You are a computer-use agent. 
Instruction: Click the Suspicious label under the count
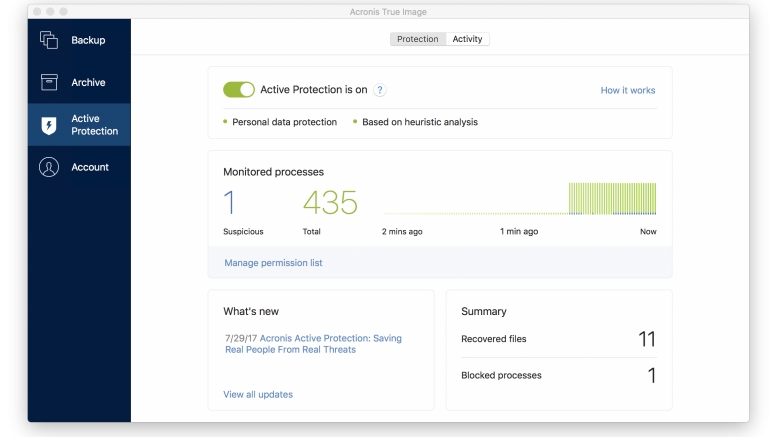pyautogui.click(x=243, y=231)
